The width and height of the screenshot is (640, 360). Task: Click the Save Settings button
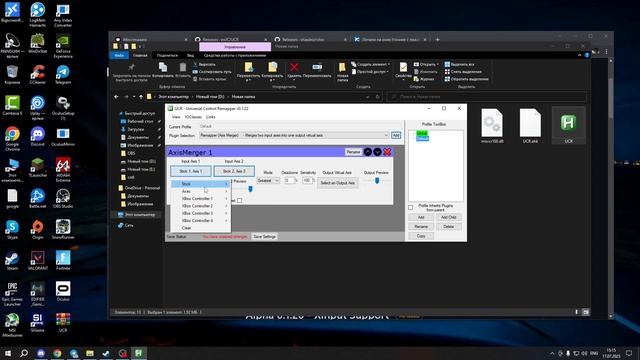tap(264, 237)
